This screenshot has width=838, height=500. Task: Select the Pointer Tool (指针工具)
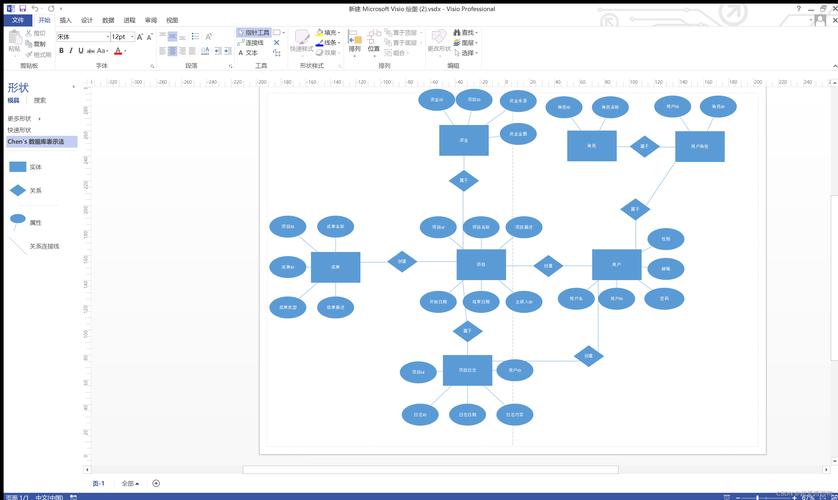click(x=254, y=32)
